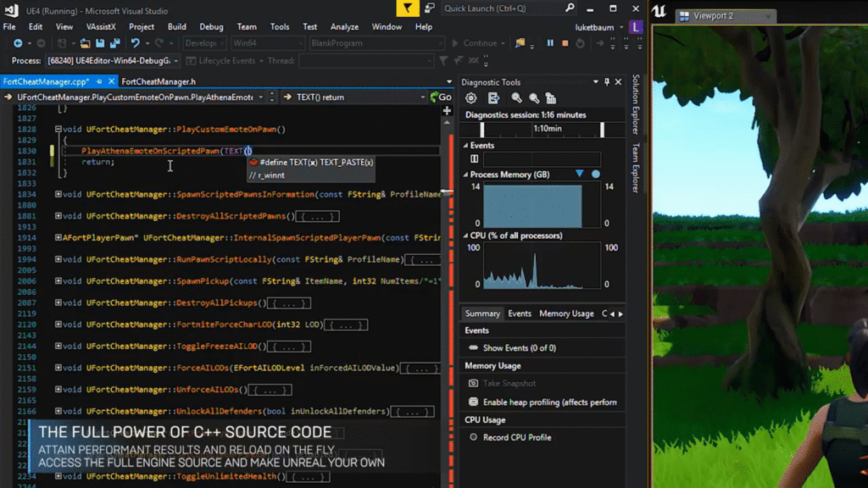The height and width of the screenshot is (488, 868).
Task: Click the Diagnostic Tools export output icon
Action: point(493,98)
